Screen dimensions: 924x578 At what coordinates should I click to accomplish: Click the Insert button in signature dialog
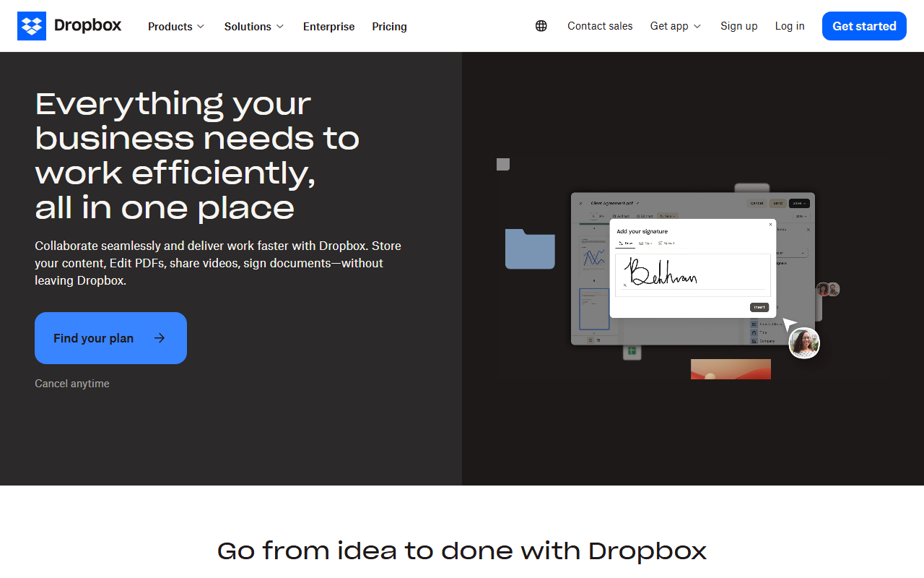click(x=759, y=307)
